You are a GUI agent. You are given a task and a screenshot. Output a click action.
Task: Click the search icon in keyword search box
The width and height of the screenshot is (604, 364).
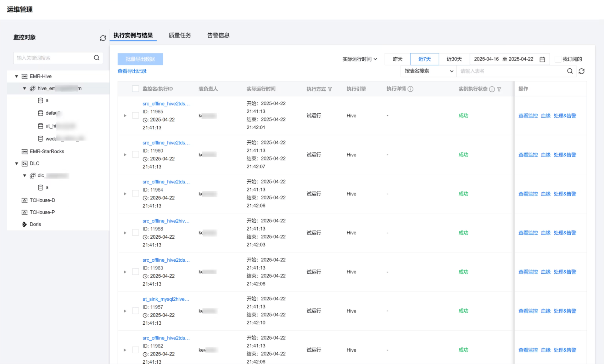coord(96,58)
